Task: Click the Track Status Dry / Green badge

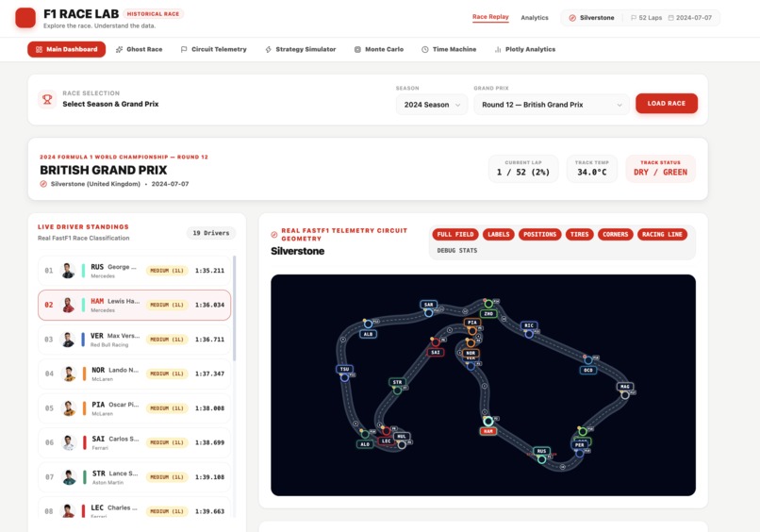Action: (660, 168)
